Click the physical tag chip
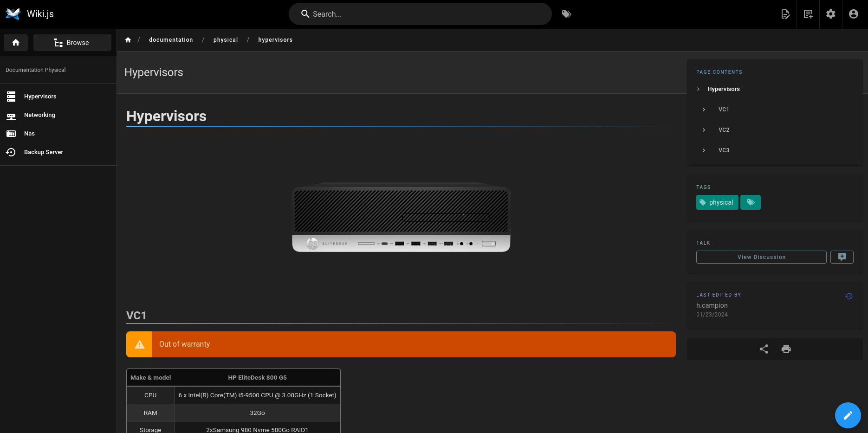This screenshot has height=433, width=868. coord(717,202)
